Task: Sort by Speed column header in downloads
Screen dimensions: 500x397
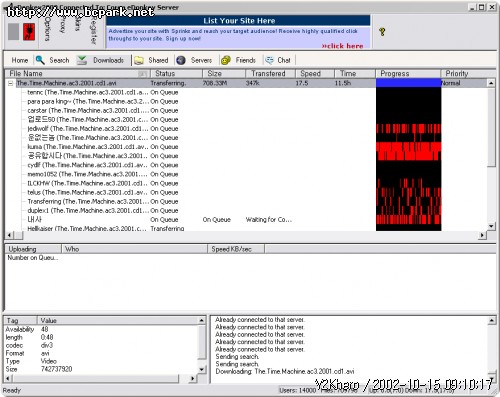Action: click(315, 73)
